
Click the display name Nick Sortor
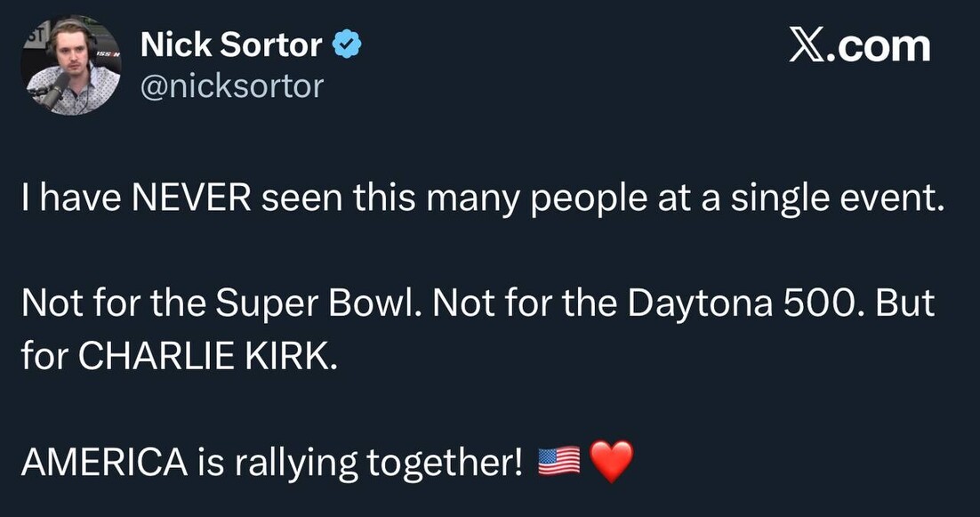[x=231, y=44]
